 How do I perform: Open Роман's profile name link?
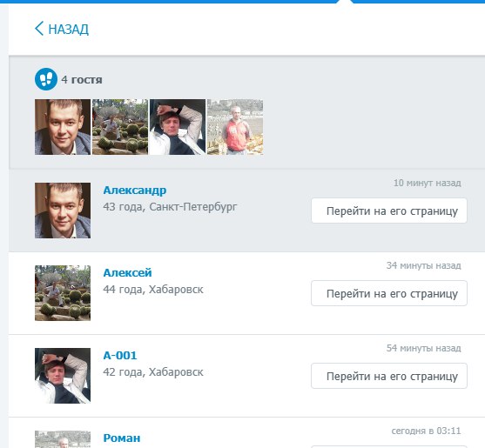click(122, 438)
